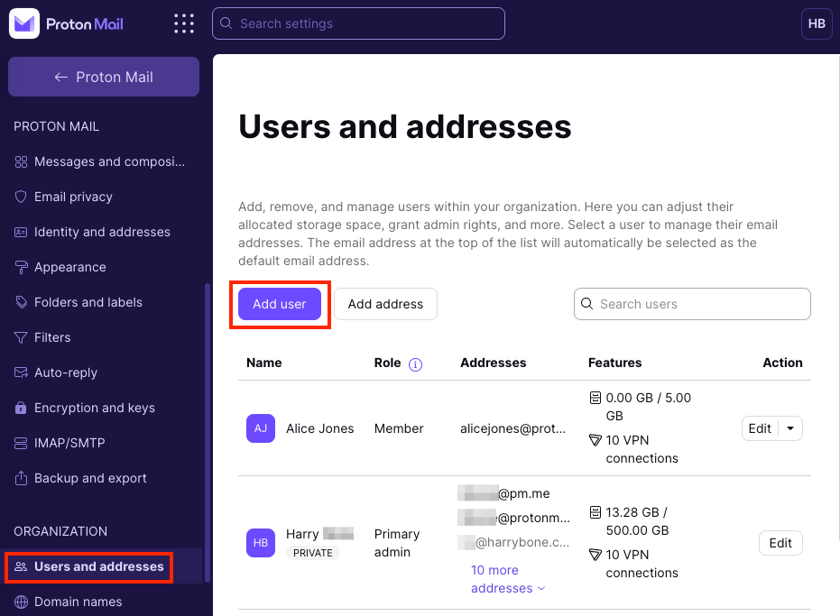Viewport: 840px width, 616px height.
Task: Click the Role column info icon
Action: pyautogui.click(x=415, y=363)
